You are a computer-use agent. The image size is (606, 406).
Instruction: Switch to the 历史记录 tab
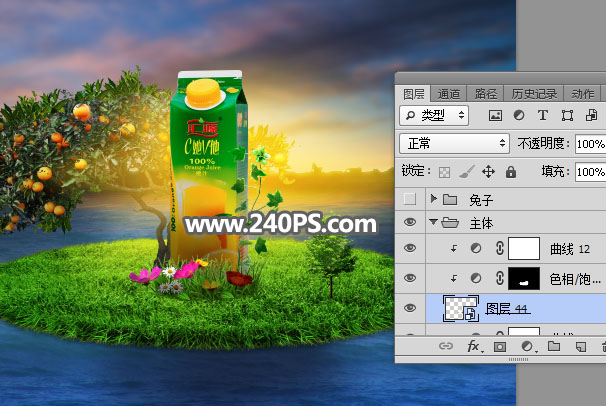coord(535,93)
